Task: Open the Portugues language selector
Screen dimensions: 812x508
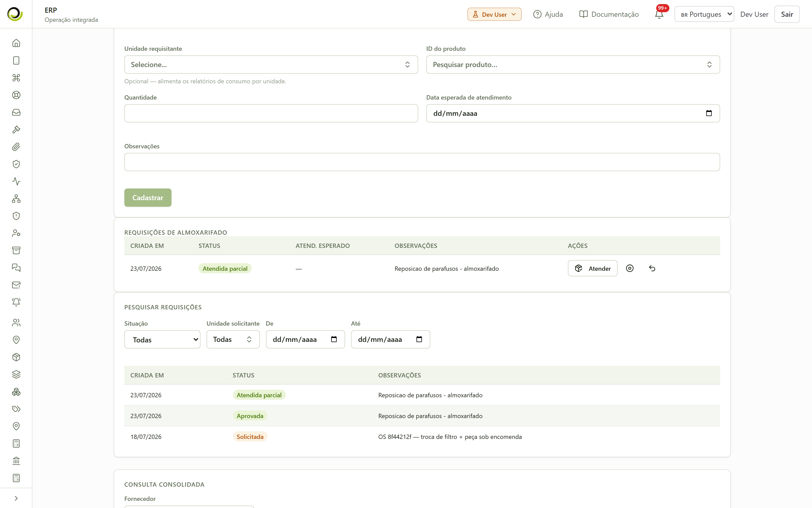Action: pyautogui.click(x=704, y=14)
